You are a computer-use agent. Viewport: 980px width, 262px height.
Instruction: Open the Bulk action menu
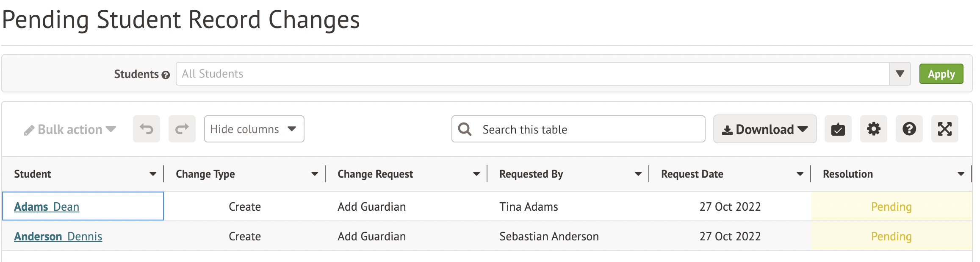pos(70,129)
